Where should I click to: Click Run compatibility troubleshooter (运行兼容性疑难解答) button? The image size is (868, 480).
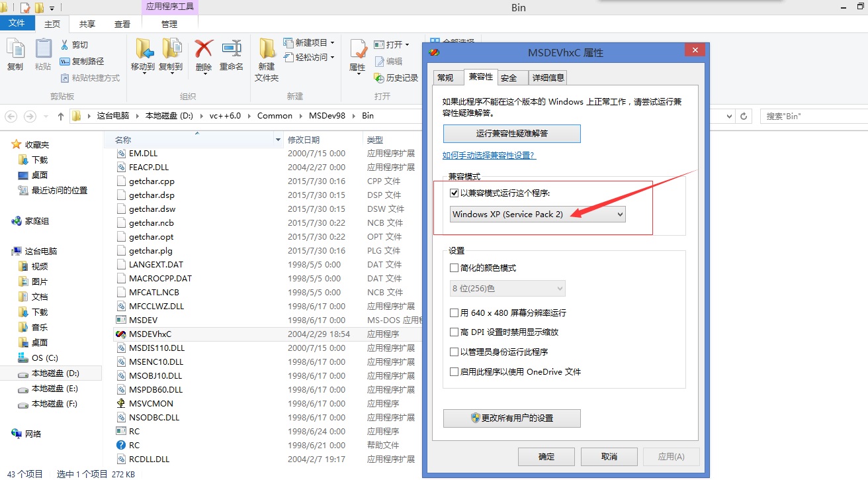[512, 134]
